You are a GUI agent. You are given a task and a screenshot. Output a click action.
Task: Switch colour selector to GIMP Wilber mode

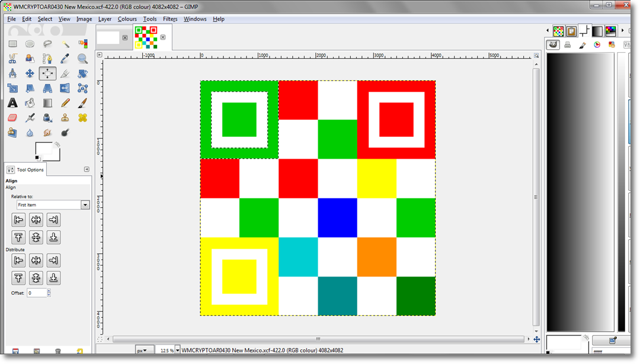(553, 45)
